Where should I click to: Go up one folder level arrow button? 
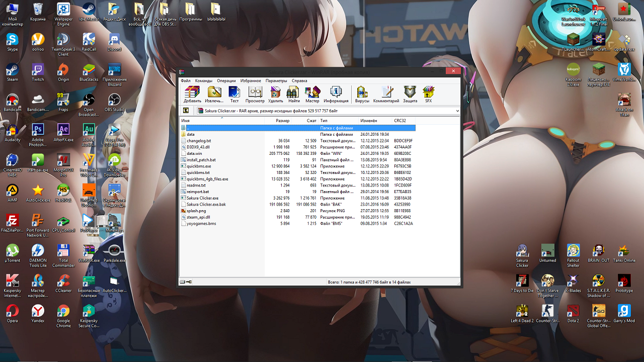tap(186, 111)
